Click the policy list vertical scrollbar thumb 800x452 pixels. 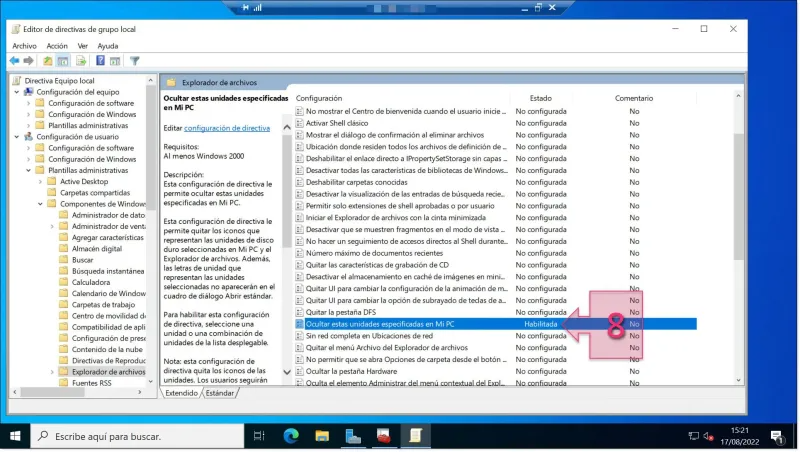(738, 196)
